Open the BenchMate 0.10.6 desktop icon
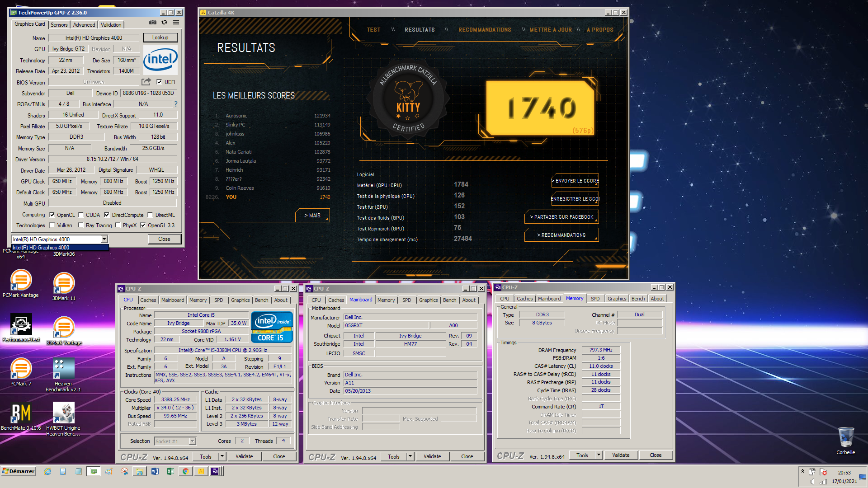 click(21, 416)
